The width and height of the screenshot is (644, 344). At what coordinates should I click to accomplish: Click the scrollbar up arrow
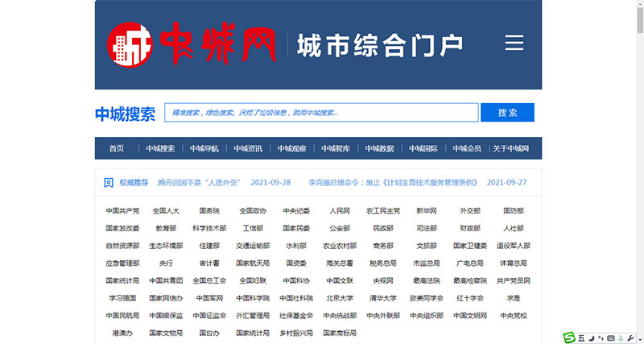[638, 5]
